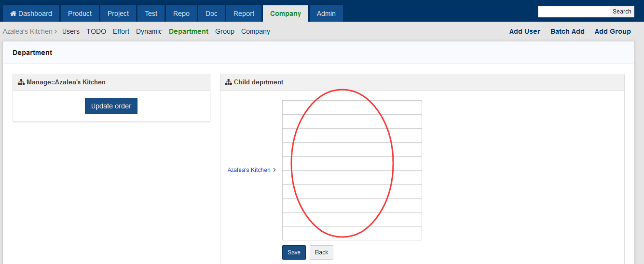644x264 pixels.
Task: Switch to the Admin tab
Action: (x=326, y=13)
